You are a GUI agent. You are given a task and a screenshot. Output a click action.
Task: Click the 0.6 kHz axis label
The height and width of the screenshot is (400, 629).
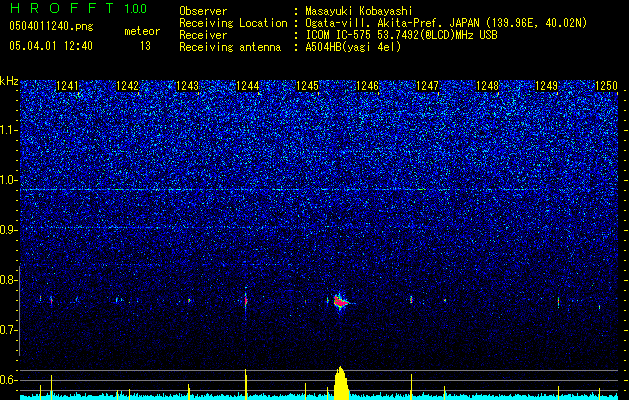[x=9, y=380]
